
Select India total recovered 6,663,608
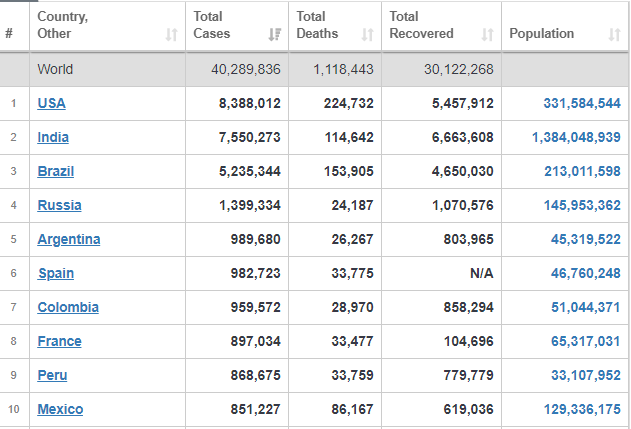coord(462,137)
